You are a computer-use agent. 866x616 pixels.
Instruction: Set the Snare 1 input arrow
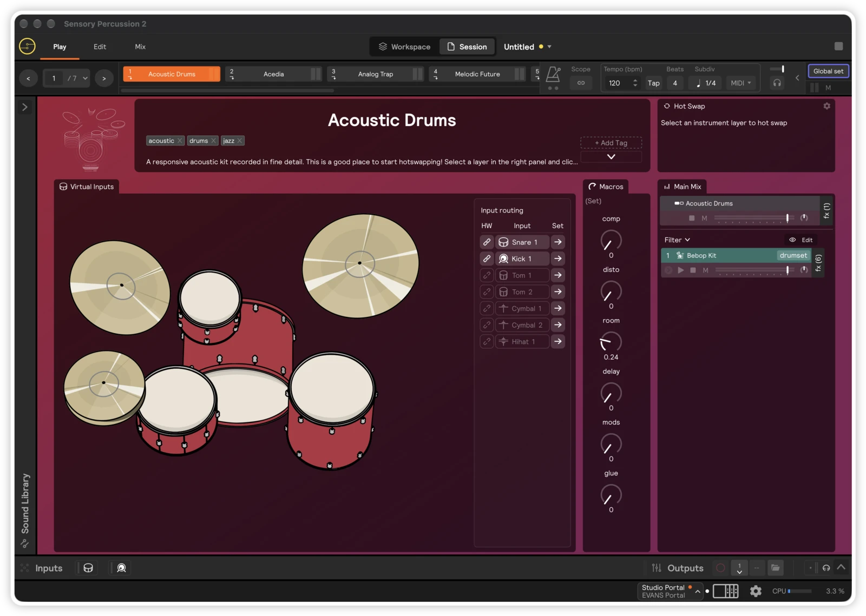558,242
